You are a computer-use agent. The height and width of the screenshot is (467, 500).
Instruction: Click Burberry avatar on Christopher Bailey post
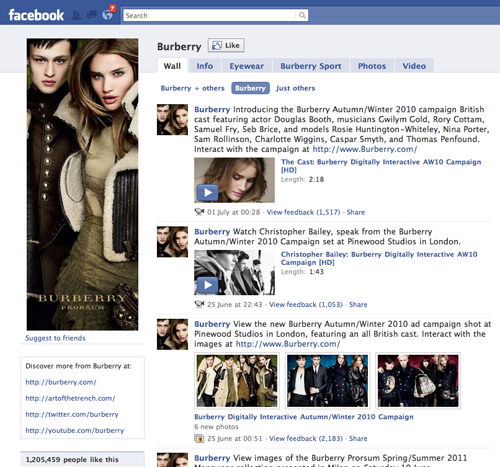[172, 242]
